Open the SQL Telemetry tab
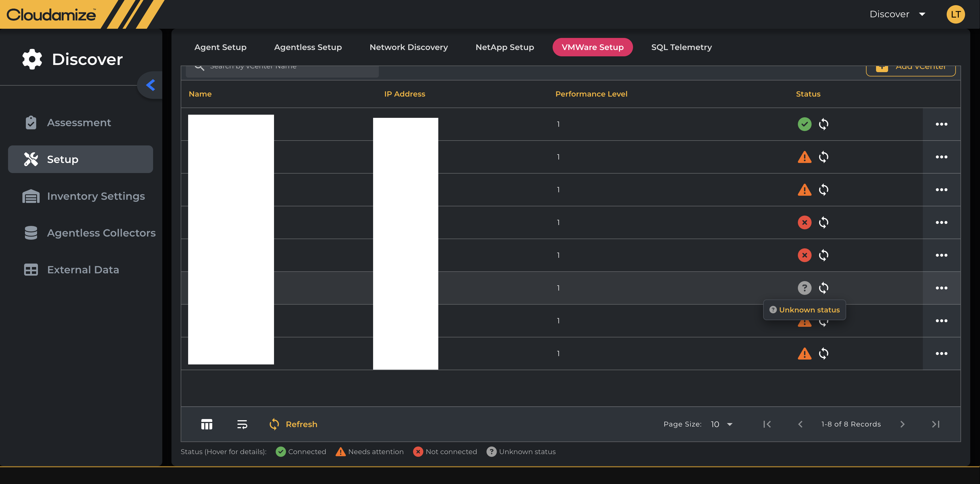 tap(681, 47)
